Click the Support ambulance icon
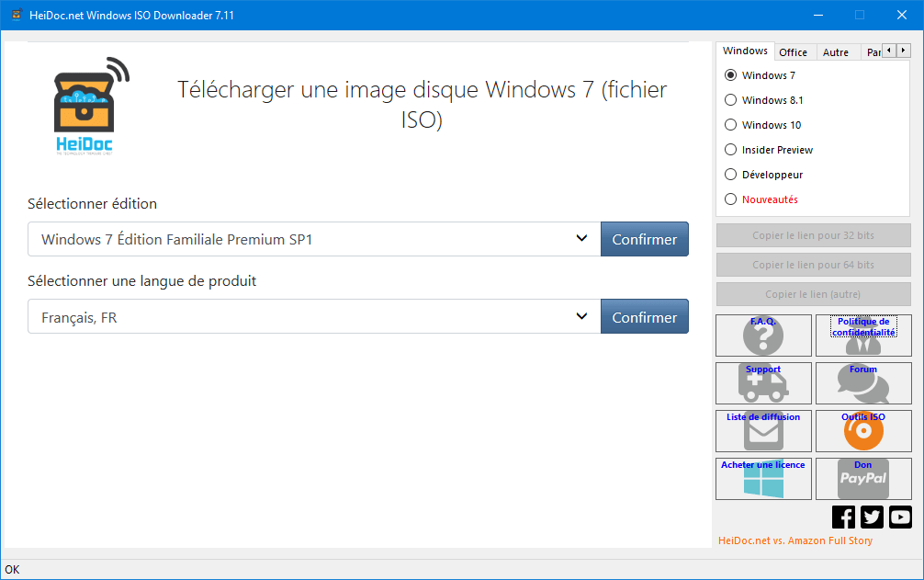The width and height of the screenshot is (924, 580). (x=763, y=383)
